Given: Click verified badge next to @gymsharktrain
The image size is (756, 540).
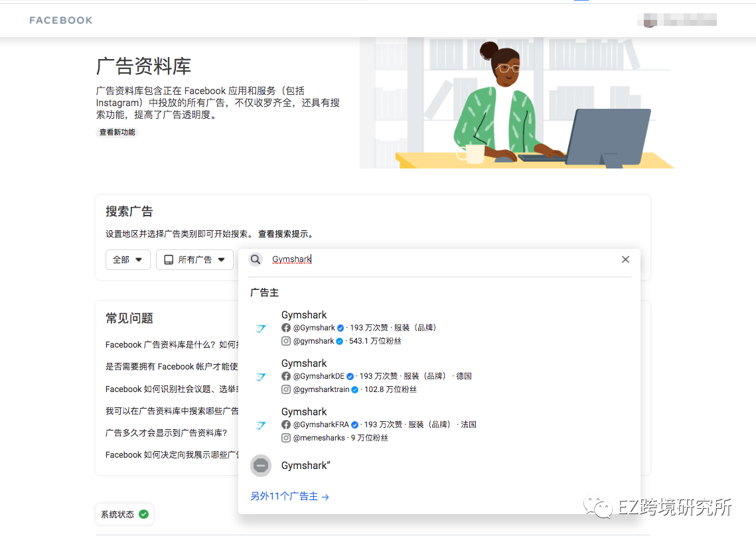Looking at the screenshot, I should (x=355, y=389).
